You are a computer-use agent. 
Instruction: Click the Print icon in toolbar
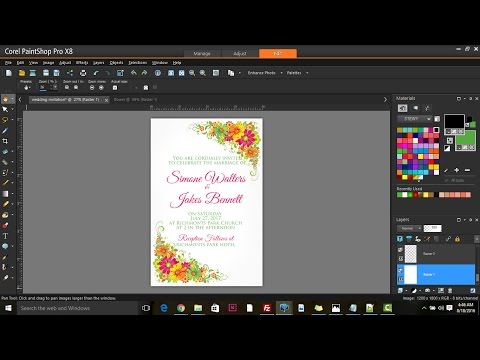[x=83, y=73]
